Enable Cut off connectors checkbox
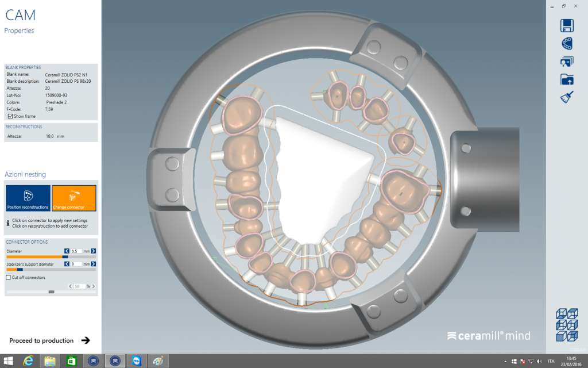This screenshot has height=368, width=588. pyautogui.click(x=8, y=278)
